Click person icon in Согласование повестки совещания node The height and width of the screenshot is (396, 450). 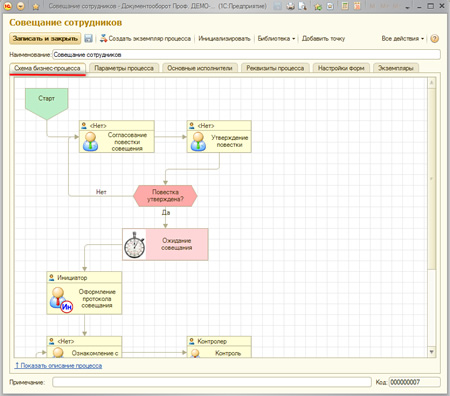pos(90,142)
